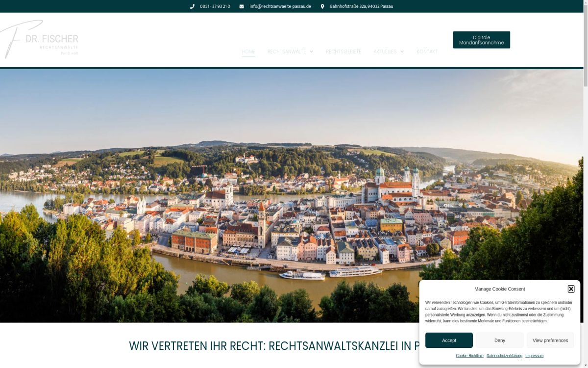Select the HOME navigation item
This screenshot has width=588, height=368.
[x=248, y=51]
